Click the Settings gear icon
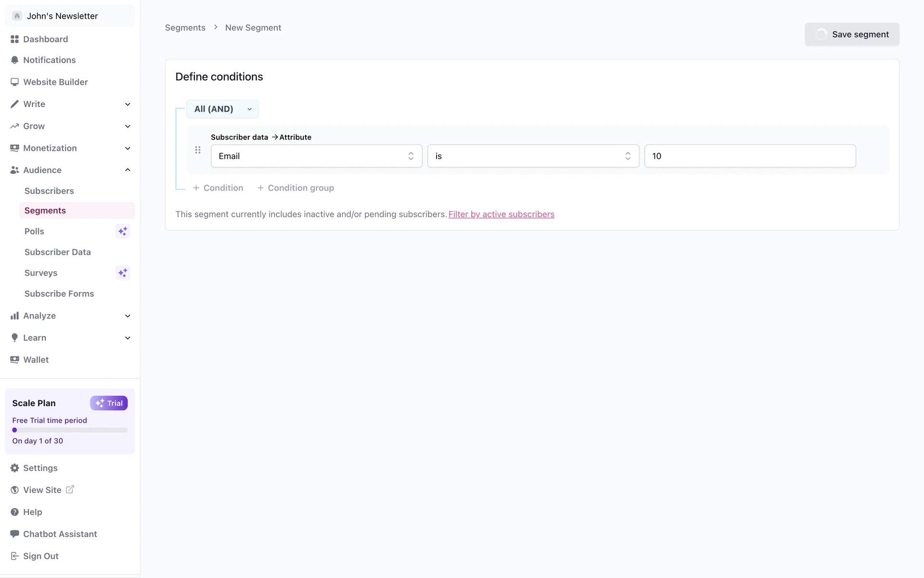Viewport: 924px width, 578px height. [x=14, y=468]
